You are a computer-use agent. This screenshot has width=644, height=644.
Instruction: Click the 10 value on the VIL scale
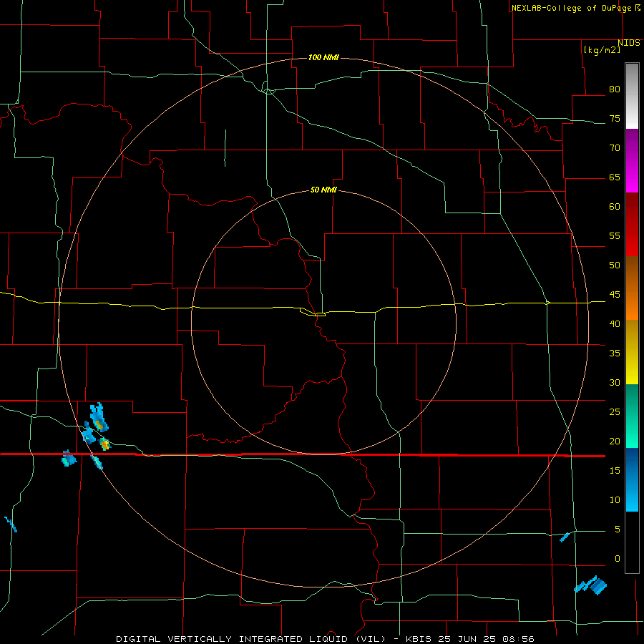coord(615,500)
